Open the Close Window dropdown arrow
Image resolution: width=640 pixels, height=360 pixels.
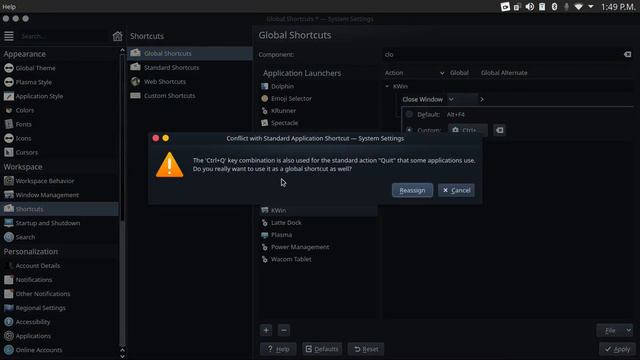[451, 99]
